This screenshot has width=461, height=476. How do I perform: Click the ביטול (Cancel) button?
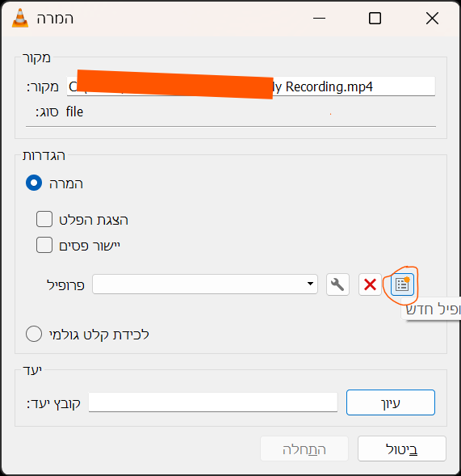(402, 449)
